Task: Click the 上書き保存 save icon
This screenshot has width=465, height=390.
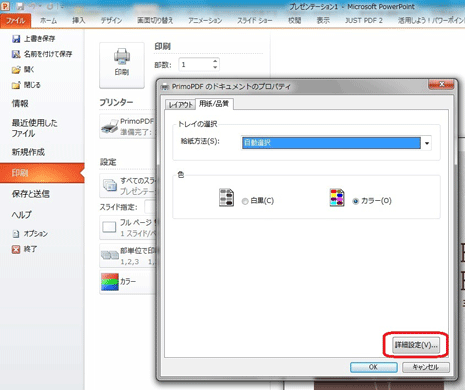Action: 16,39
